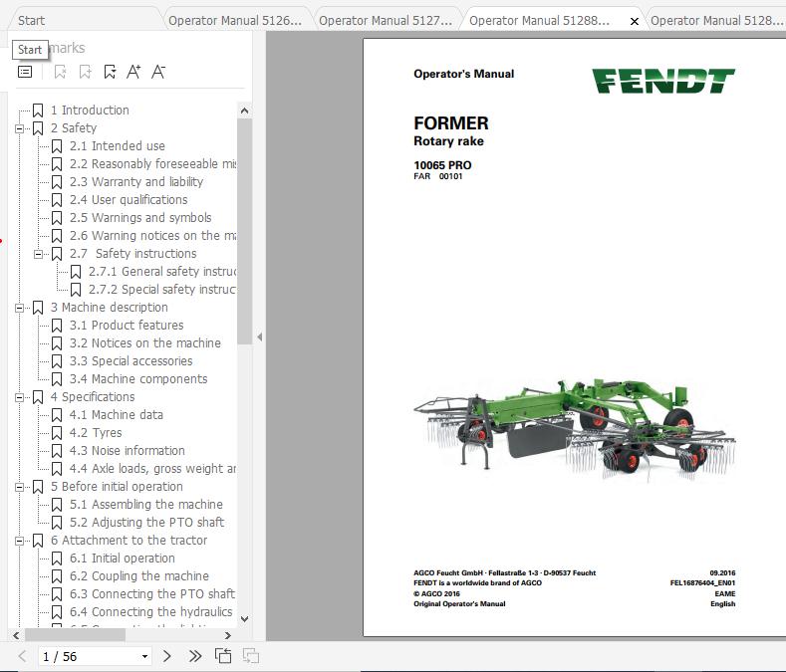Open bookmark 3.4 Machine components
This screenshot has height=672, width=786.
[138, 379]
